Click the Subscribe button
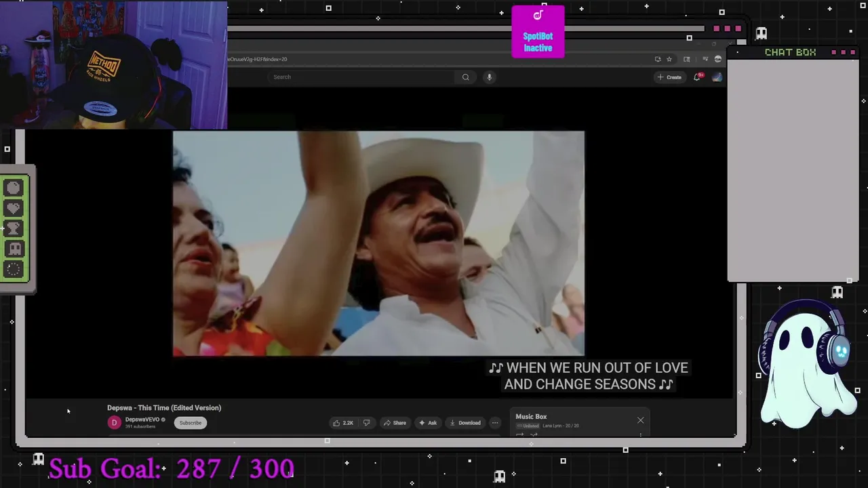 tap(190, 423)
